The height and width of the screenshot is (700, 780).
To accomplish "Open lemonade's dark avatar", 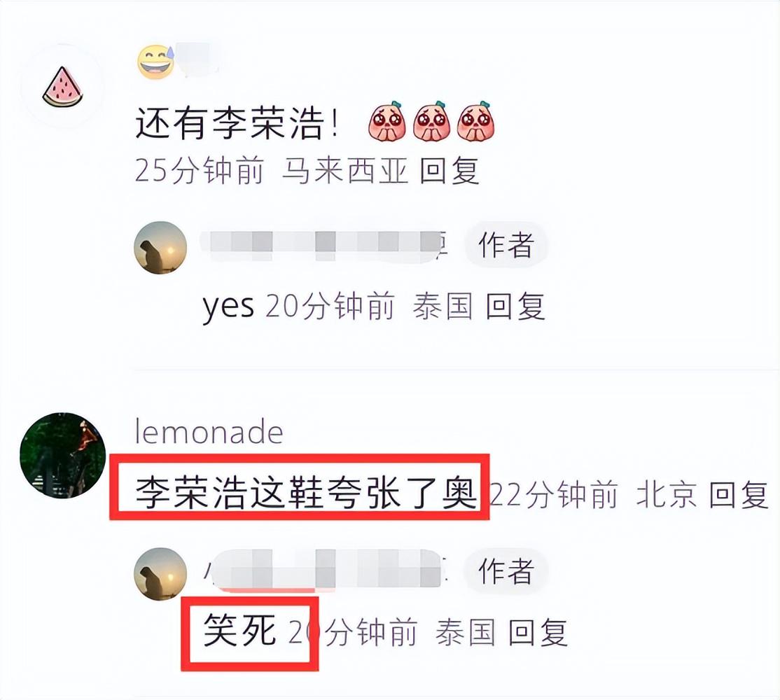I will (63, 455).
